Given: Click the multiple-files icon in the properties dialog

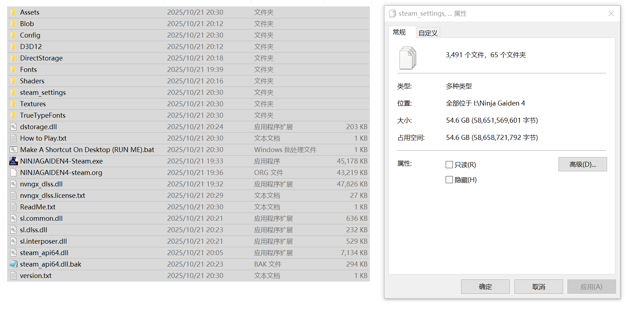Looking at the screenshot, I should 408,58.
